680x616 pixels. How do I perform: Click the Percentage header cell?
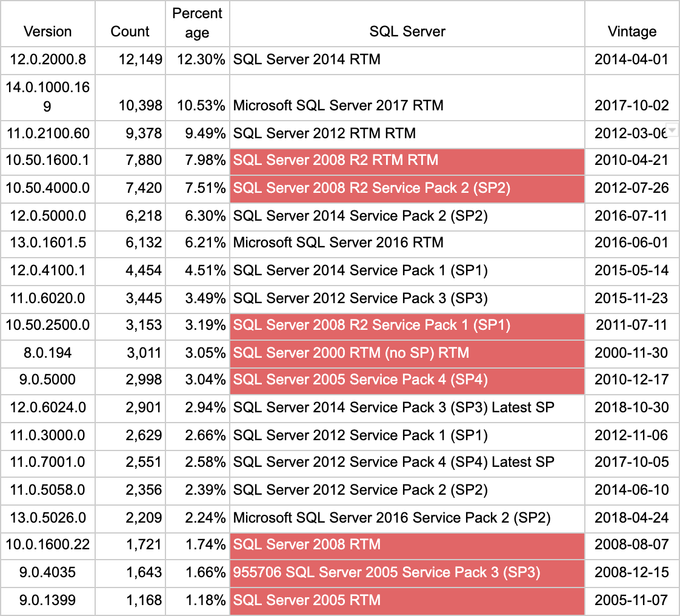197,24
